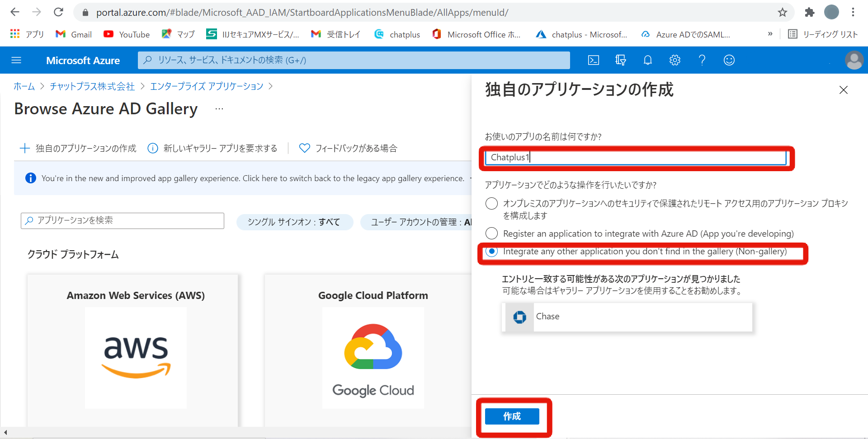Image resolution: width=868 pixels, height=439 pixels.
Task: Open the シングル サインオン filter pill
Action: [294, 222]
